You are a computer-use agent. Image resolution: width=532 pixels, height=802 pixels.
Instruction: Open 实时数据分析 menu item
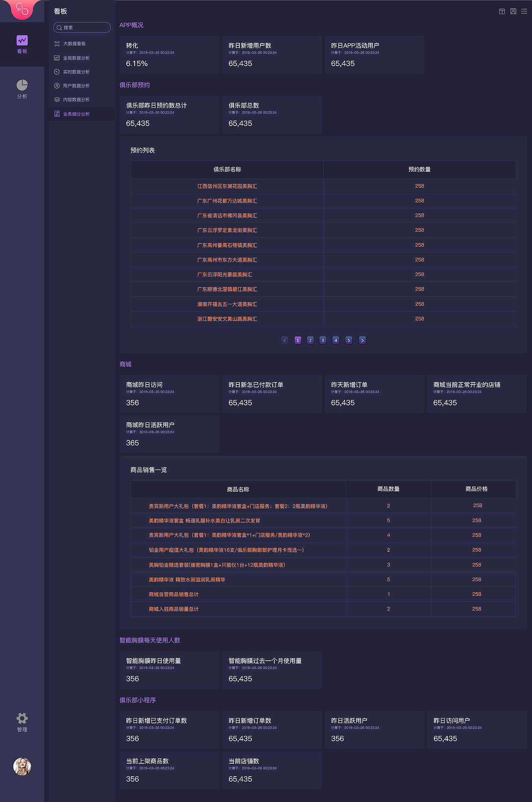82,72
